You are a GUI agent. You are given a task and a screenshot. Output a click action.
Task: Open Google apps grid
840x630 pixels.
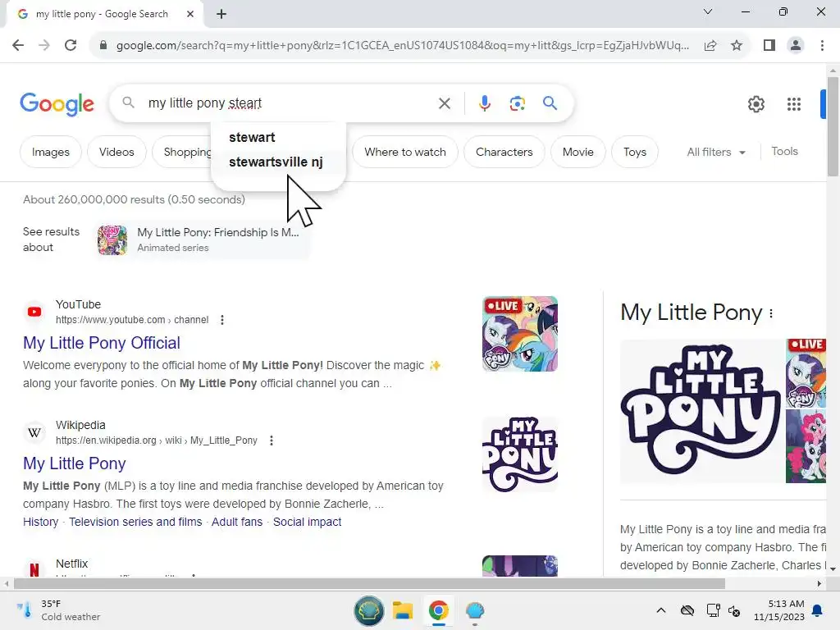pyautogui.click(x=794, y=104)
